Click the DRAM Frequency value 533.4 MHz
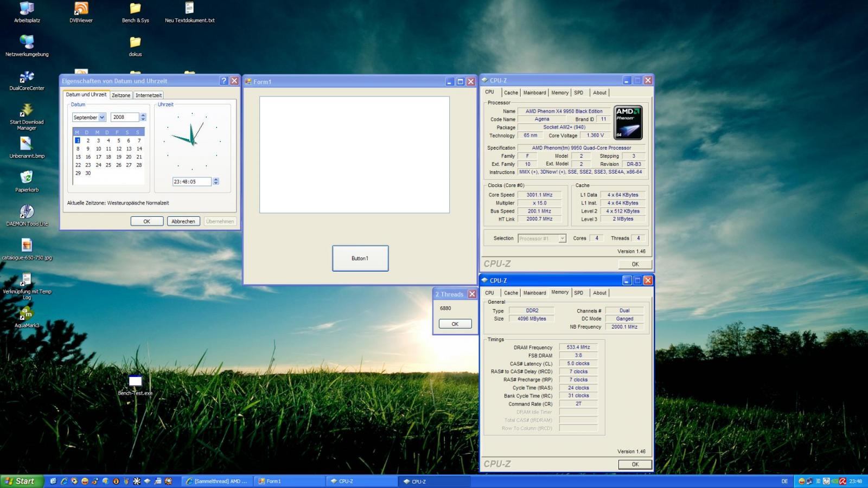 coord(578,347)
